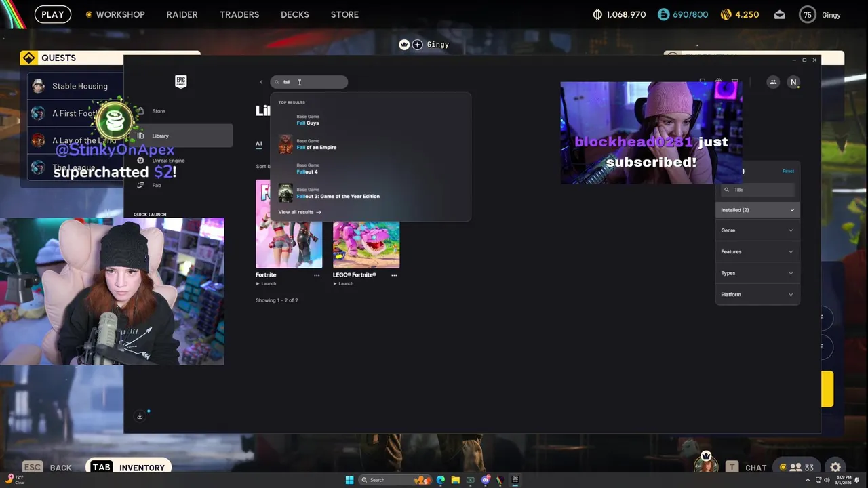This screenshot has height=488, width=868.
Task: Open RAIDER tab in game menu
Action: click(x=182, y=14)
